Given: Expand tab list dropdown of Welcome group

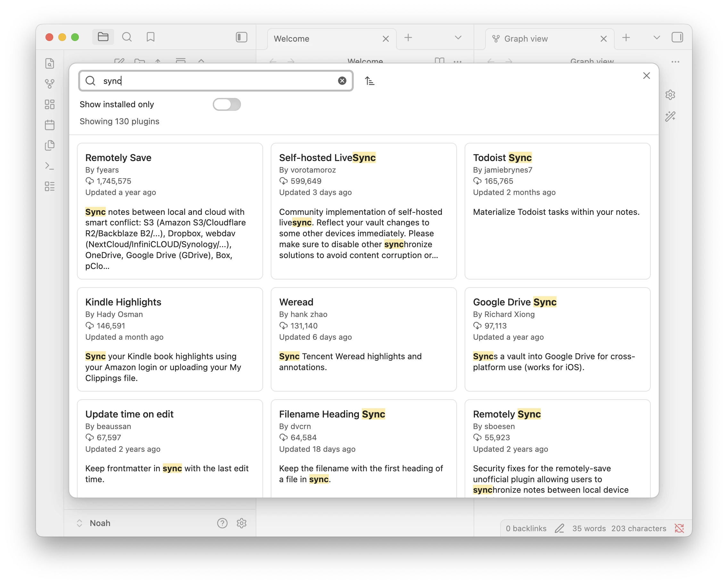Looking at the screenshot, I should 458,37.
